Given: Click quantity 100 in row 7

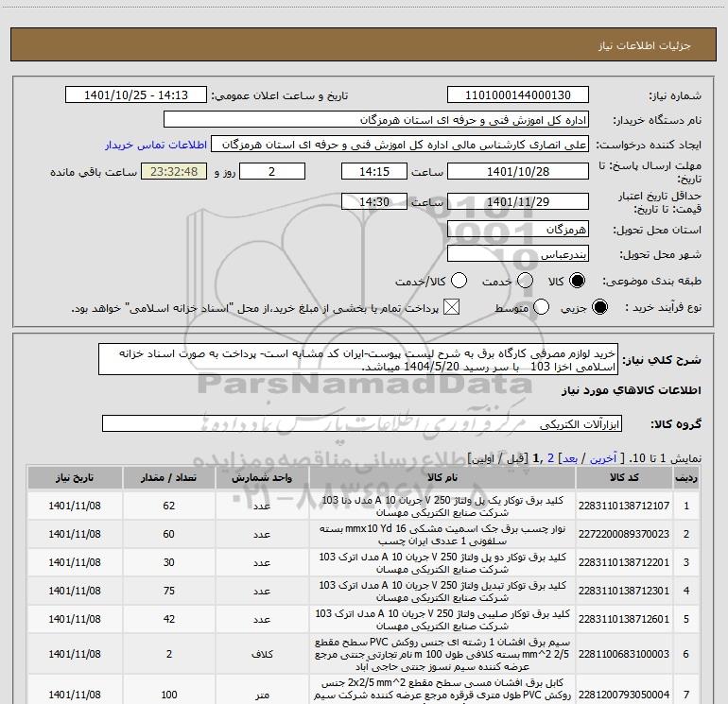Looking at the screenshot, I should coord(169,695).
